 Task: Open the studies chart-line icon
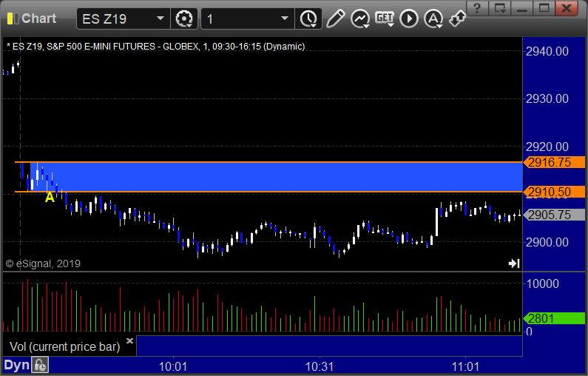pyautogui.click(x=360, y=19)
